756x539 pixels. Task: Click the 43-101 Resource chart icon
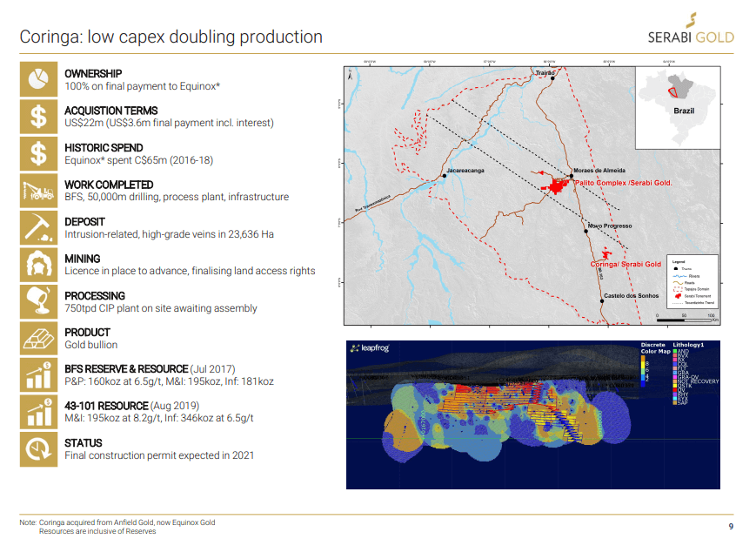pos(38,412)
